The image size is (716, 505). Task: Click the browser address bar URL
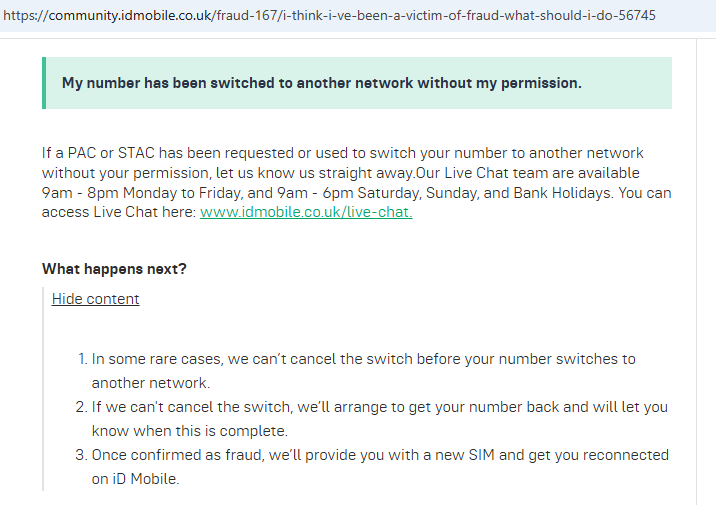click(329, 16)
